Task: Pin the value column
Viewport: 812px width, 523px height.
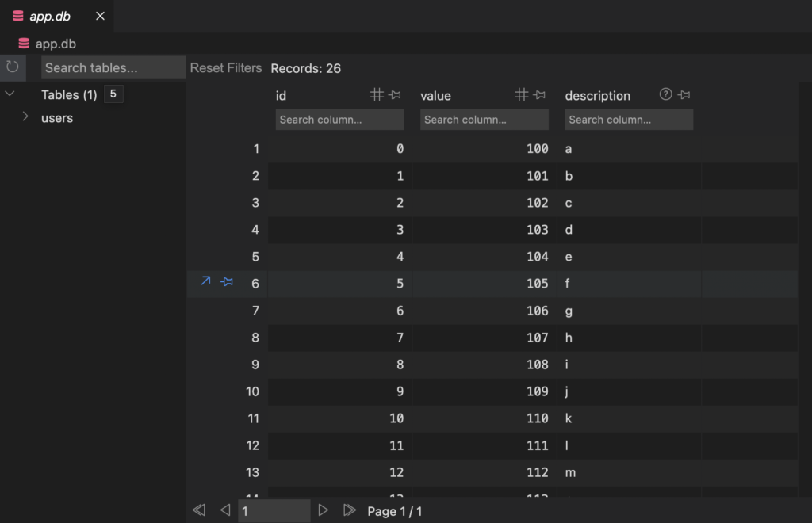Action: (x=539, y=95)
